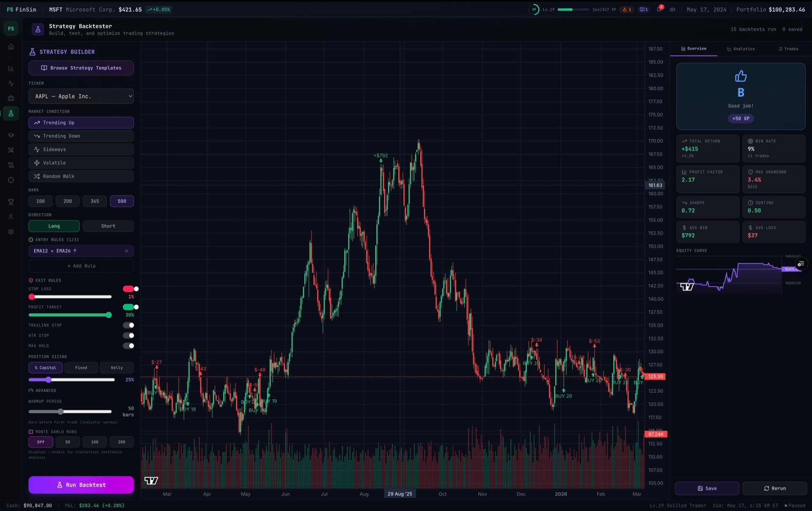Click the trophy icon in sidebar
The height and width of the screenshot is (511, 812).
tap(11, 202)
